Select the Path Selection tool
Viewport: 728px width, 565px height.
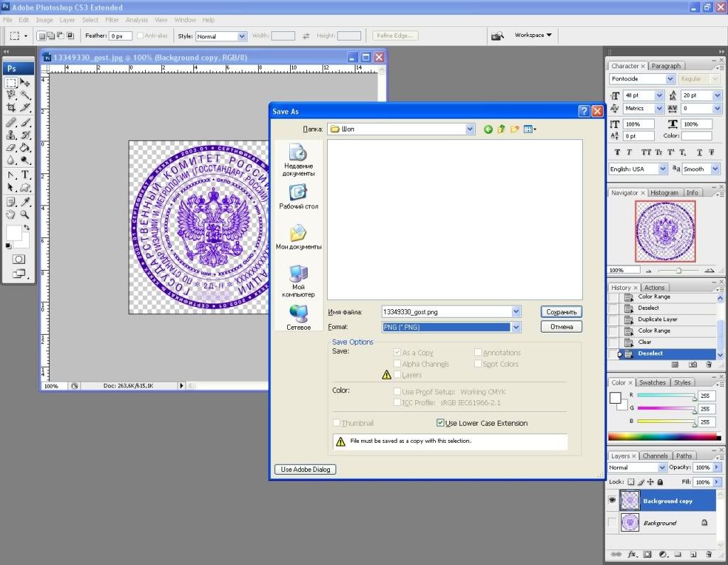[11, 188]
